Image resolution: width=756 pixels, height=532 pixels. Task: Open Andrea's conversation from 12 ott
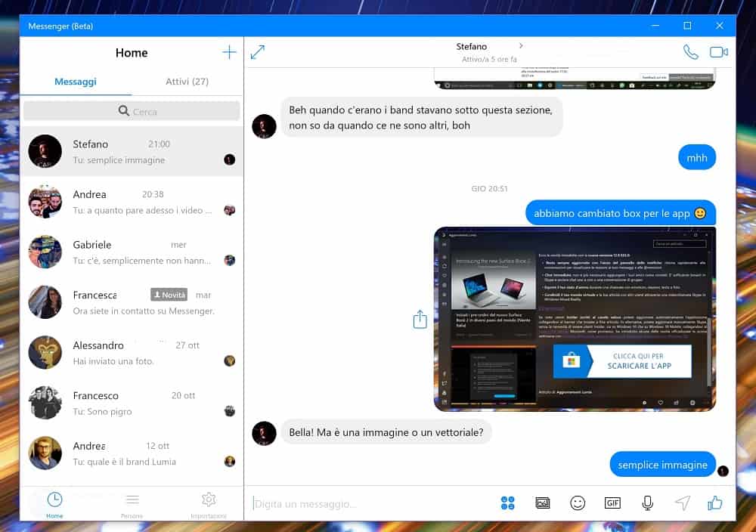tap(132, 453)
